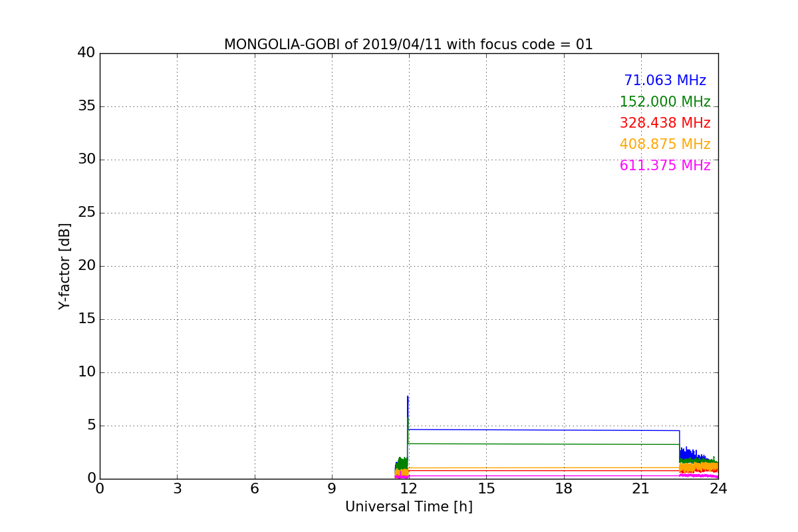Click the y-axis tick label 20
798x532 pixels.
(x=86, y=266)
